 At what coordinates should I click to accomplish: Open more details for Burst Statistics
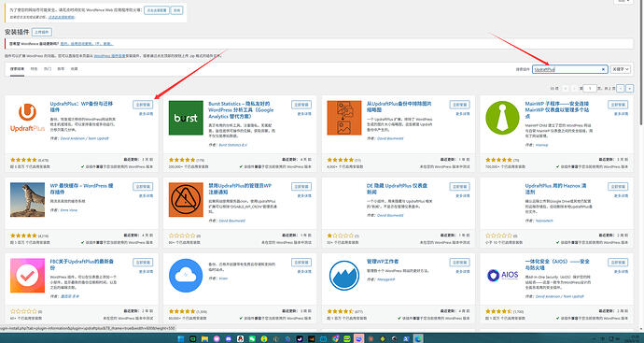[304, 114]
